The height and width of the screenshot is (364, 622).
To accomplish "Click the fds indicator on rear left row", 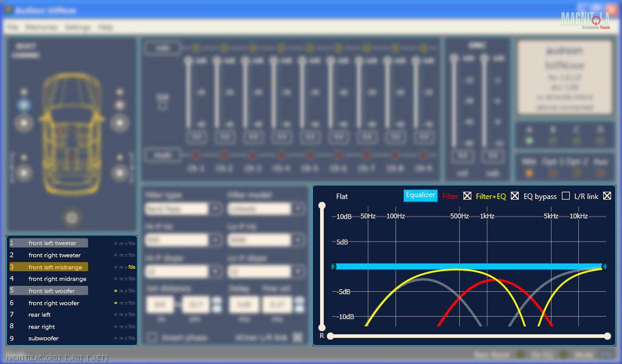I will tap(132, 315).
